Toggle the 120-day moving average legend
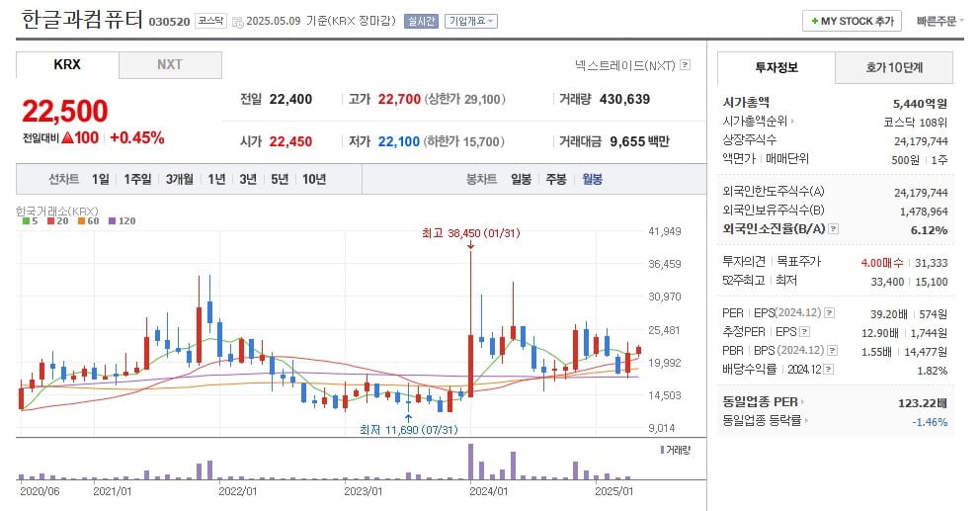 point(122,220)
